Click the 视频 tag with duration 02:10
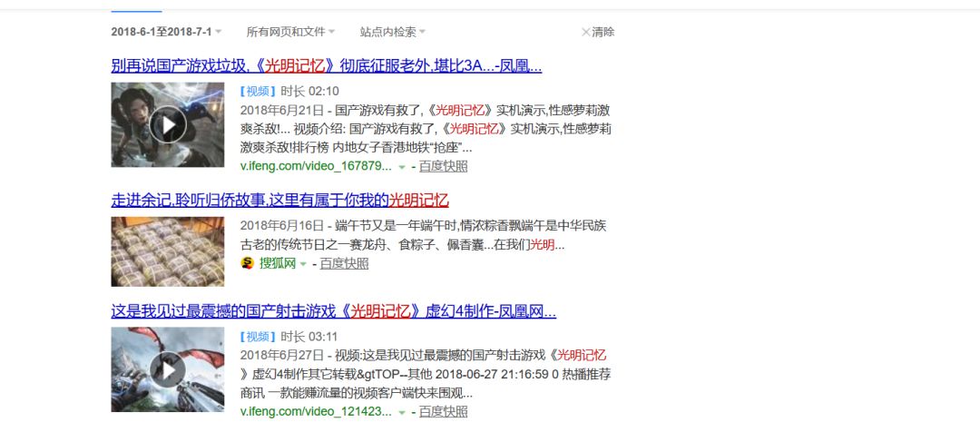 click(x=258, y=92)
